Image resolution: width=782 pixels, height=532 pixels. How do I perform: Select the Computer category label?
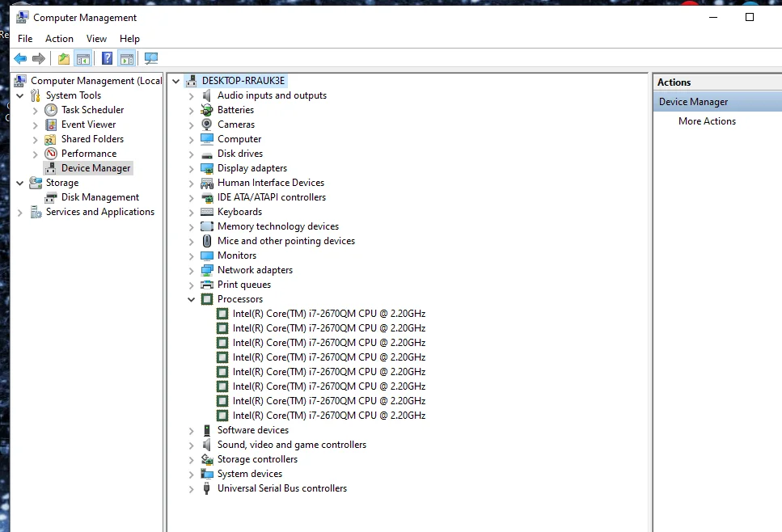point(239,139)
